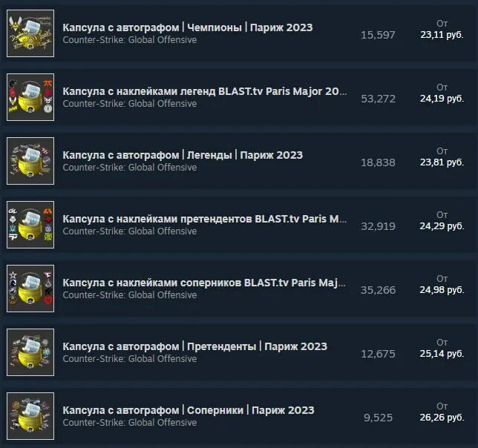The image size is (478, 448).
Task: Select 'Капсула с автографом | Легенды' title
Action: [x=183, y=155]
